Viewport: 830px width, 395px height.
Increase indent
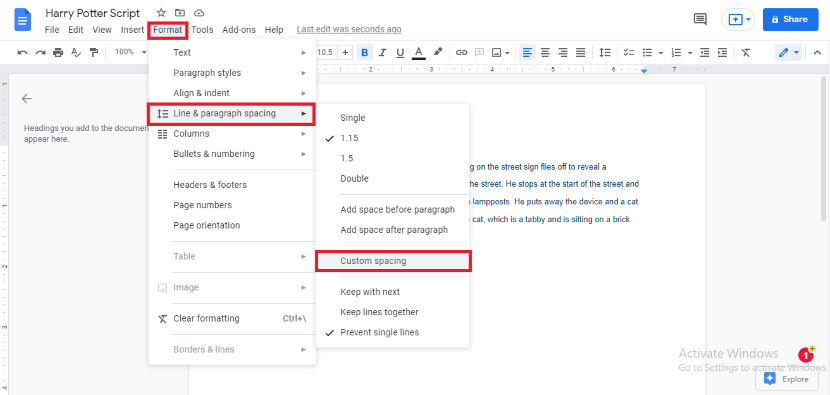tap(722, 52)
